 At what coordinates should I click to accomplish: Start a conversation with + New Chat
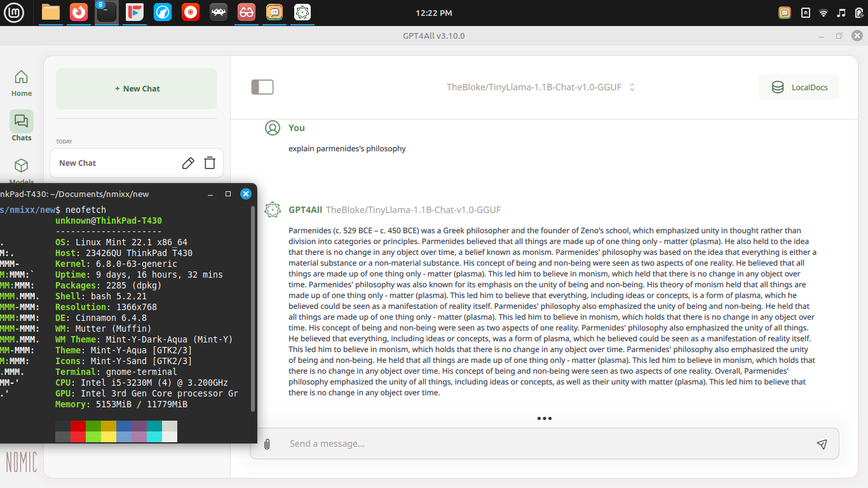137,88
